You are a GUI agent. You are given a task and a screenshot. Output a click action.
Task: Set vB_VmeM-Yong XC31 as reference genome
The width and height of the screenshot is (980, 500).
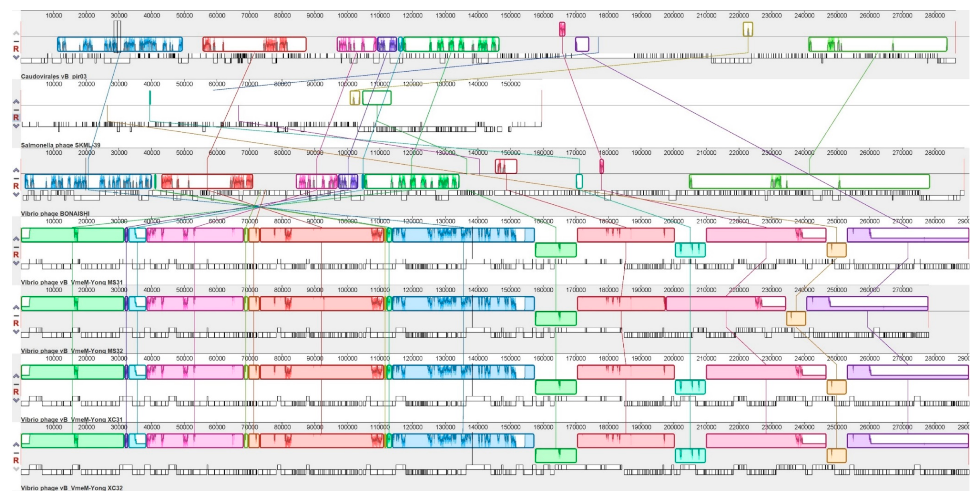pyautogui.click(x=16, y=392)
